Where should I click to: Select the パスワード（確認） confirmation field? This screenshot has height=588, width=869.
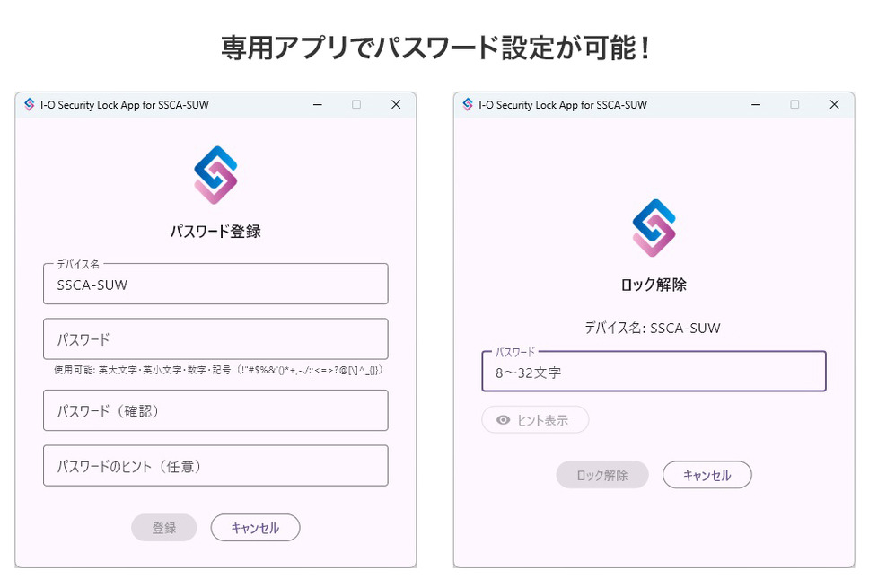[215, 410]
